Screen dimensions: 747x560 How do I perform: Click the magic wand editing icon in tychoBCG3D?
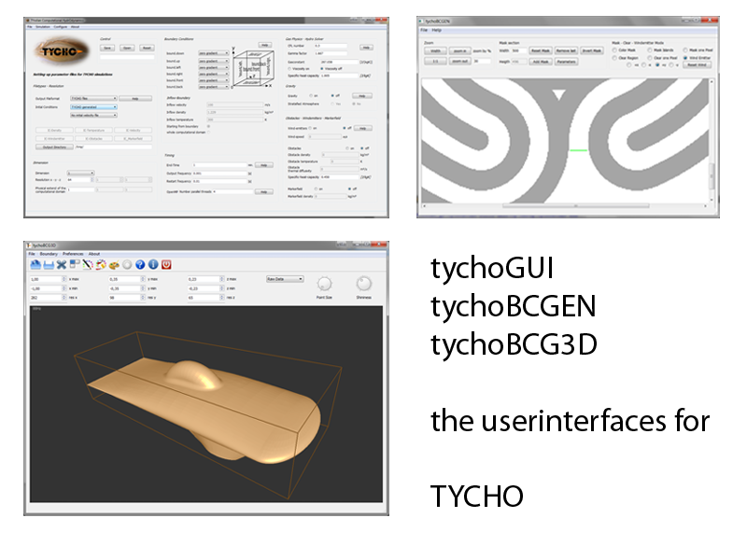pos(88,264)
